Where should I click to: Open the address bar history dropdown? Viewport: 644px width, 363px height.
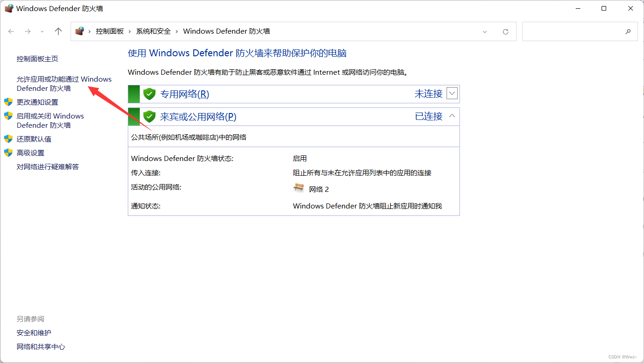coord(485,31)
